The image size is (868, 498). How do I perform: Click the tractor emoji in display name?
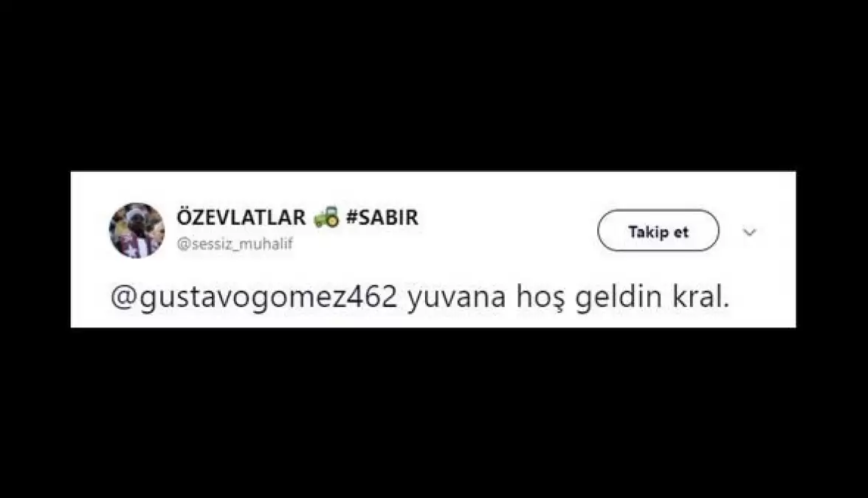[326, 217]
